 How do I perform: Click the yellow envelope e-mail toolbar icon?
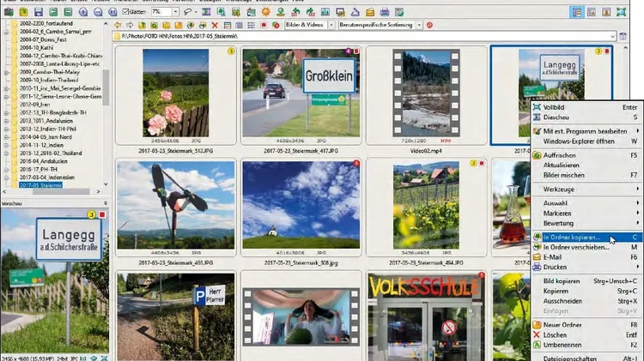tap(369, 12)
